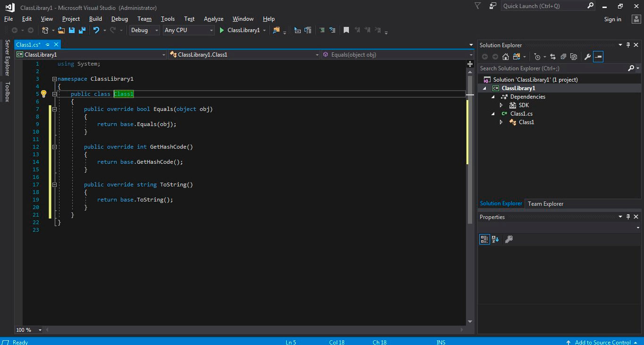Image resolution: width=644 pixels, height=345 pixels.
Task: Toggle the Categorized view in Properties
Action: [484, 239]
